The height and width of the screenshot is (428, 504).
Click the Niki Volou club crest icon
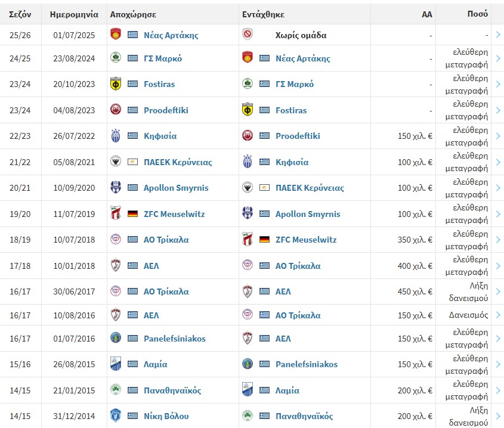click(116, 415)
